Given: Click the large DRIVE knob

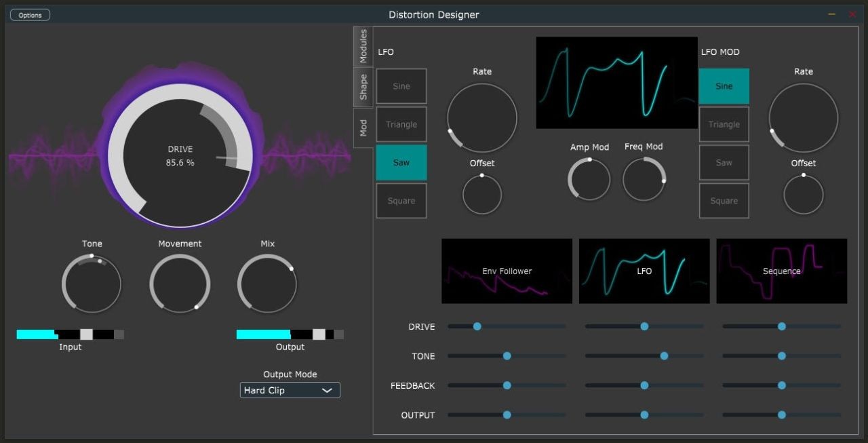Looking at the screenshot, I should 180,156.
